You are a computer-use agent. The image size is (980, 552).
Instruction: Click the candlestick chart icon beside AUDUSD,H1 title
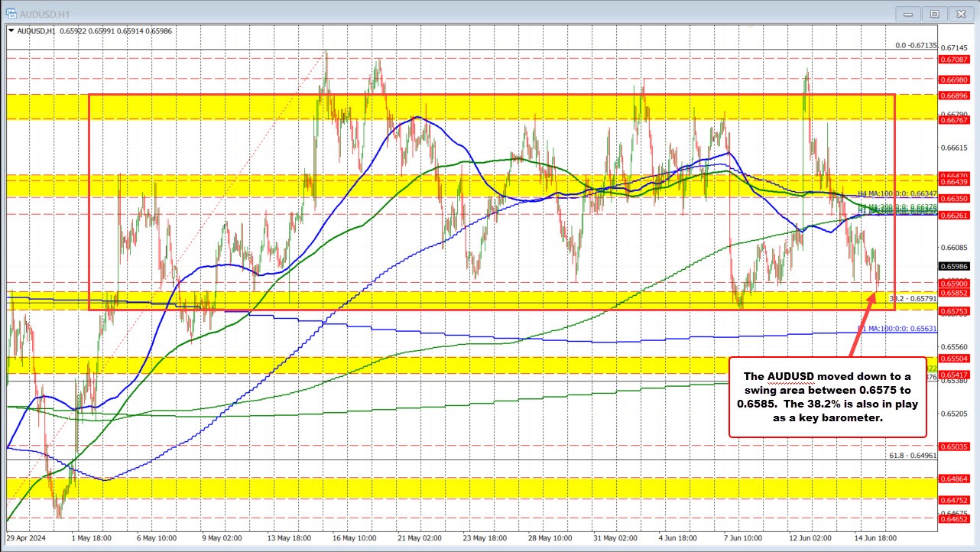pyautogui.click(x=11, y=13)
